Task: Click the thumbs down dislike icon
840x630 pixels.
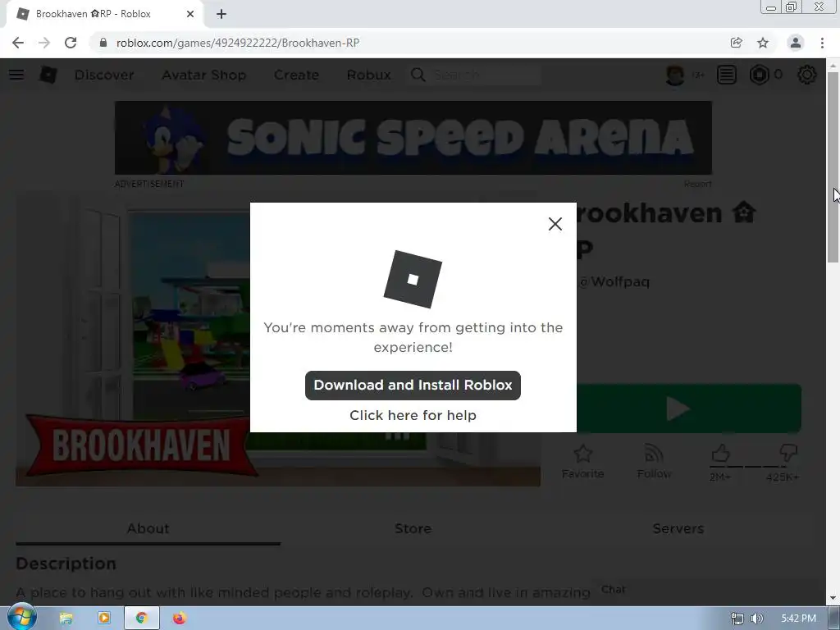Action: [788, 453]
